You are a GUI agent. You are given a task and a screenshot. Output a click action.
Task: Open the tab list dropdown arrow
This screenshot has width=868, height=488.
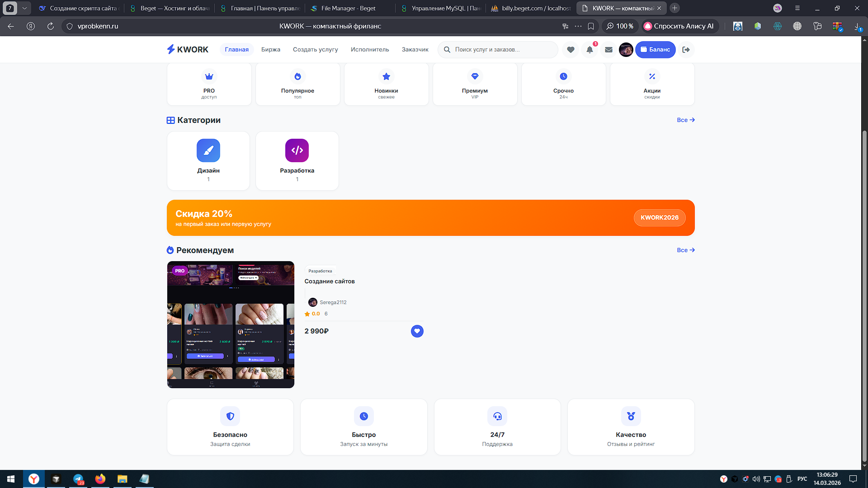24,8
